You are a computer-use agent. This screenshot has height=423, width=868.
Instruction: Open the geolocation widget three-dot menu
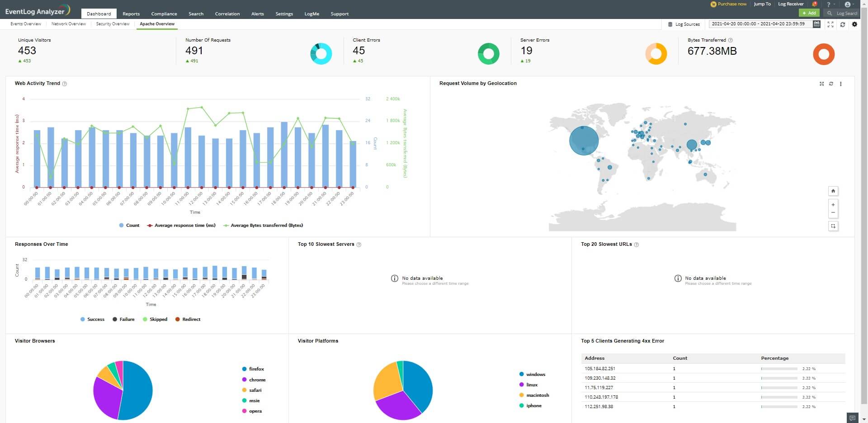(841, 84)
